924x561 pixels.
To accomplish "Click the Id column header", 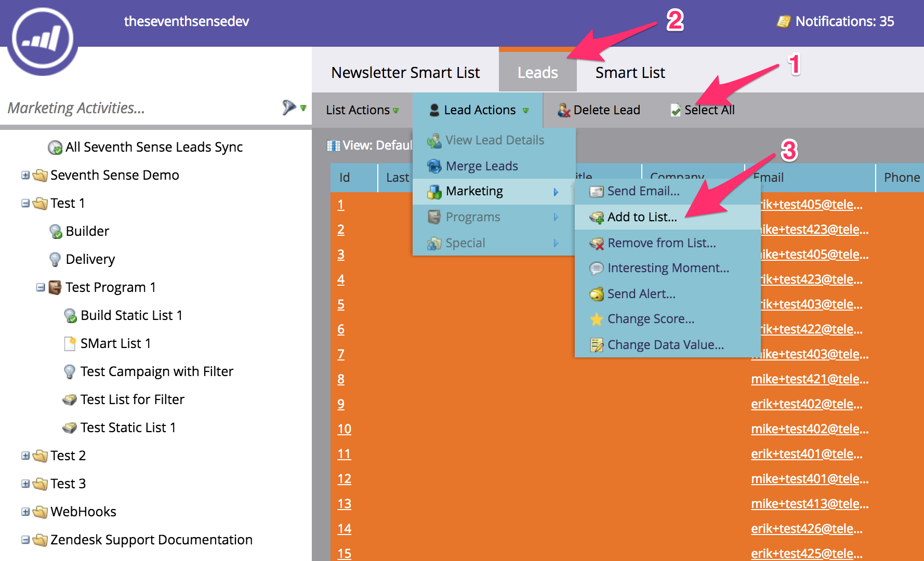I will [353, 178].
